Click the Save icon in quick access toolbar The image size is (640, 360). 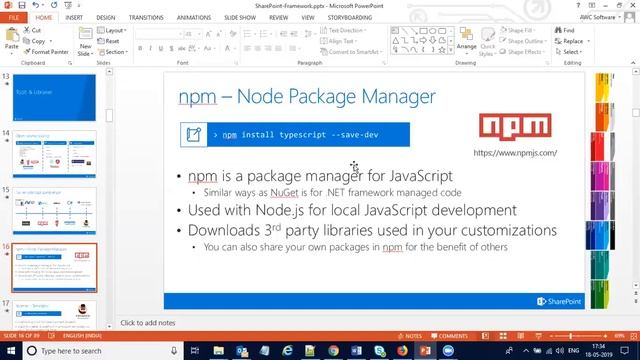point(22,5)
